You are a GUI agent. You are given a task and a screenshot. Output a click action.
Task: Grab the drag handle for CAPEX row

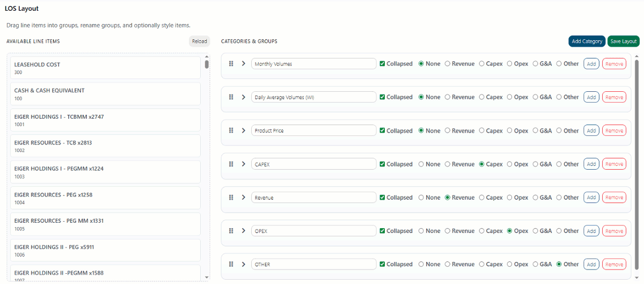tap(231, 164)
